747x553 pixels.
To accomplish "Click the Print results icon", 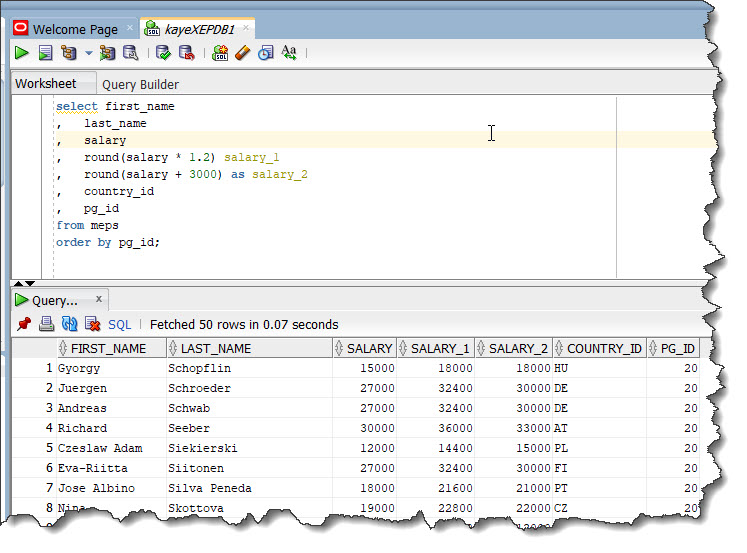I will pos(46,324).
